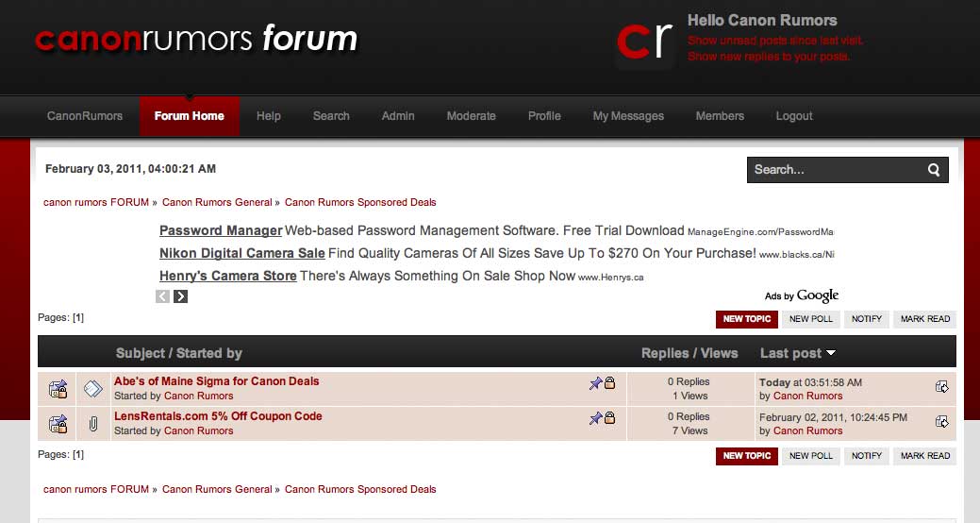The width and height of the screenshot is (980, 523).
Task: Click Show unread posts since last visit
Action: pos(775,41)
